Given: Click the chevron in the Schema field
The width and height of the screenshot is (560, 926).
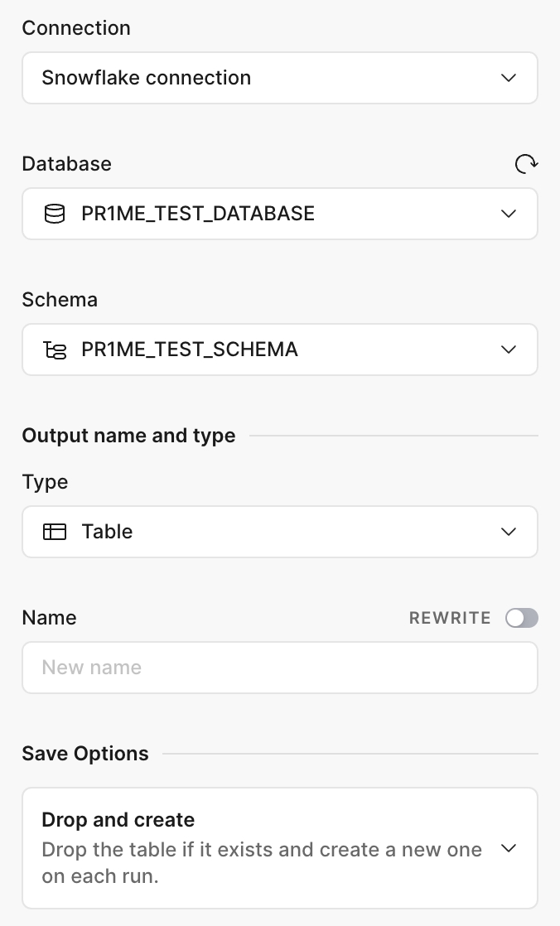Looking at the screenshot, I should tap(509, 350).
